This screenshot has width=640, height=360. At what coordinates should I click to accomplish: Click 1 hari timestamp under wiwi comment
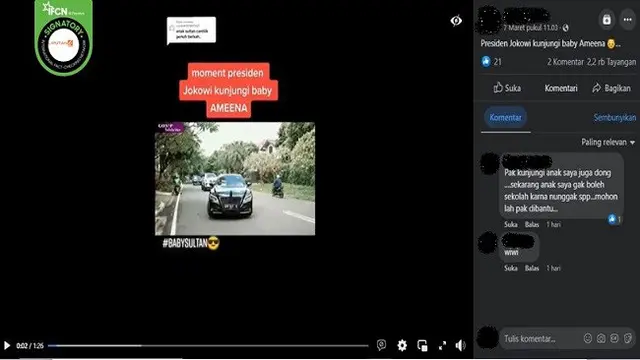click(x=553, y=268)
